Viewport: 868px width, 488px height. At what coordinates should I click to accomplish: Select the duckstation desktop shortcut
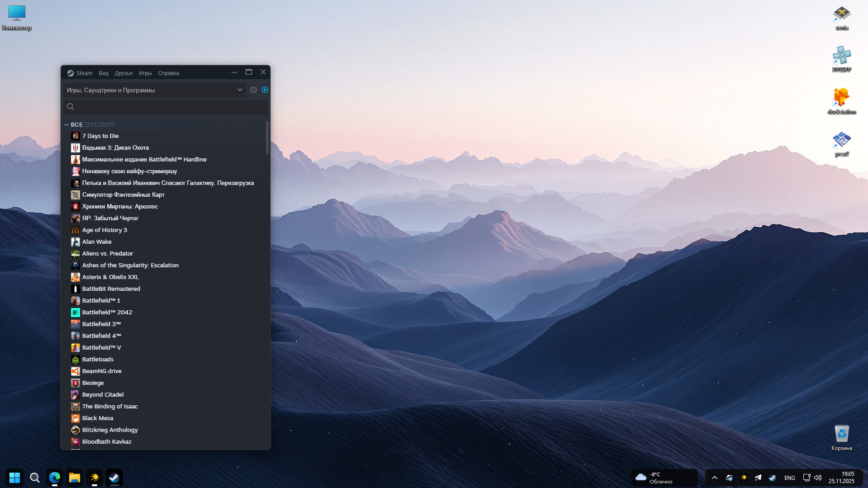coord(842,101)
